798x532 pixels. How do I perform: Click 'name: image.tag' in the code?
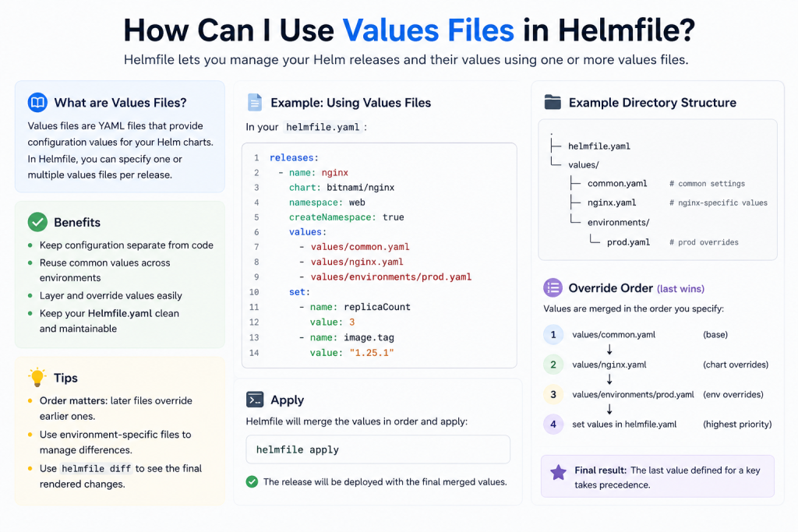point(351,337)
